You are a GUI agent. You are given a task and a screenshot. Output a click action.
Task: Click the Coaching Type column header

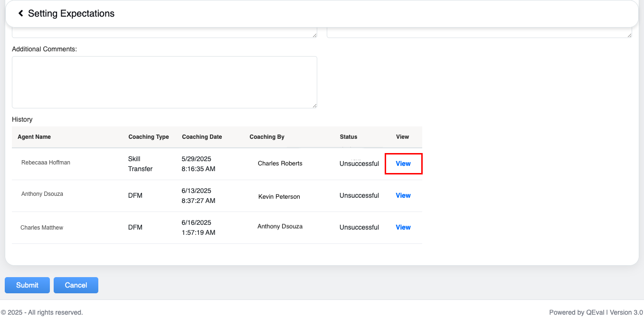[149, 137]
